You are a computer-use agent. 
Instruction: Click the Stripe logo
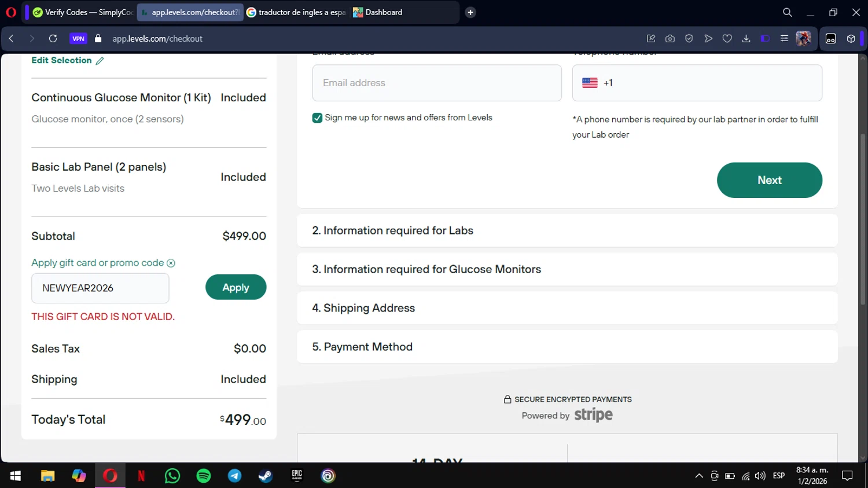pos(593,415)
